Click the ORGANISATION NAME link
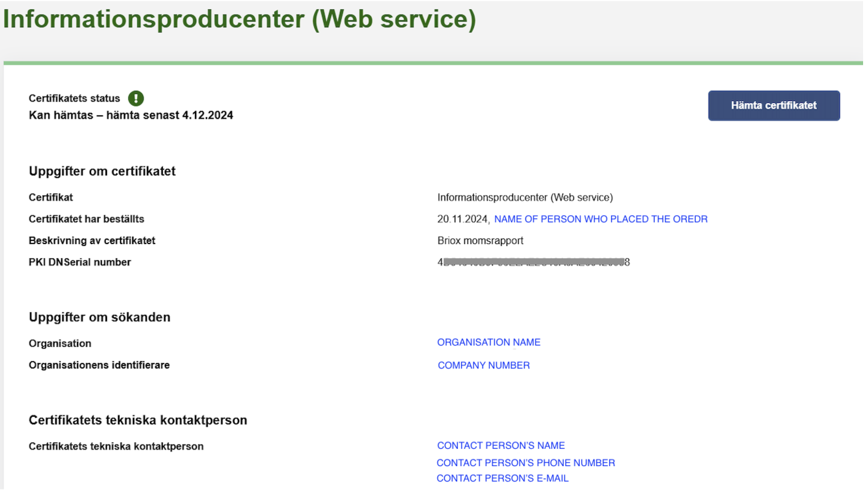868x503 pixels. 489,343
